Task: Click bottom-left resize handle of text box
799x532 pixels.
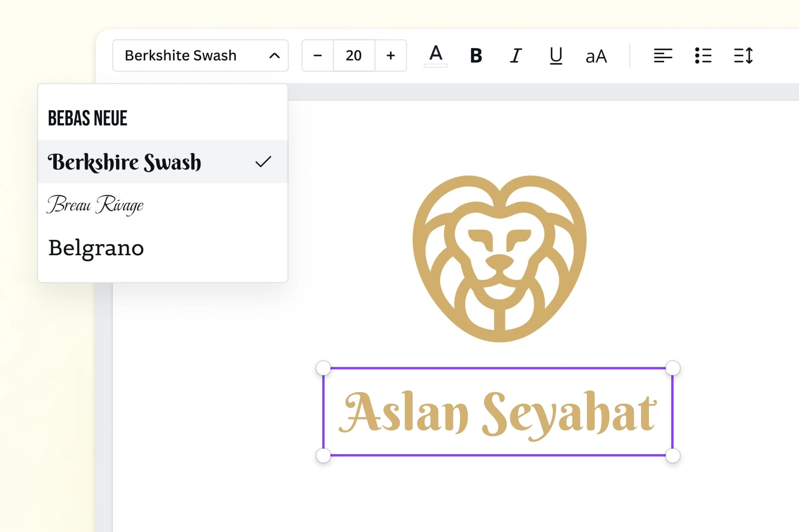Action: tap(323, 455)
